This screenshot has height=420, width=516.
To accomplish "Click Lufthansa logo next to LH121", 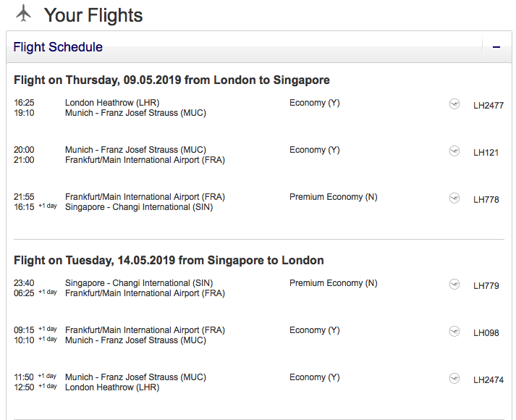I will pos(454,151).
